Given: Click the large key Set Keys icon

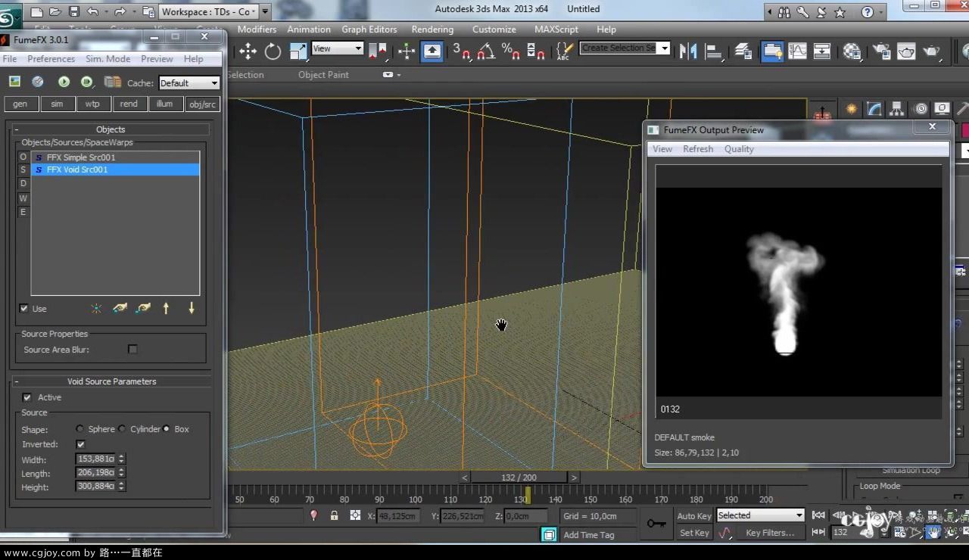Looking at the screenshot, I should point(656,523).
